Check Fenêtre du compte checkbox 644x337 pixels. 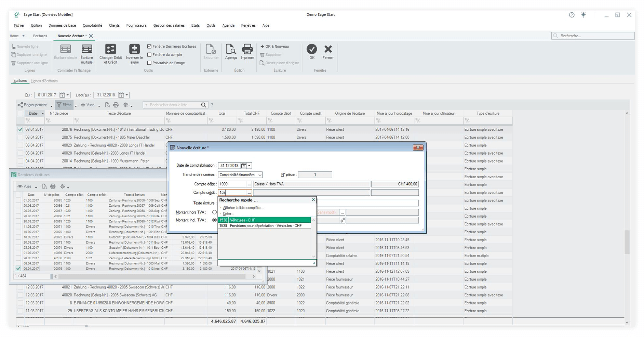point(149,55)
